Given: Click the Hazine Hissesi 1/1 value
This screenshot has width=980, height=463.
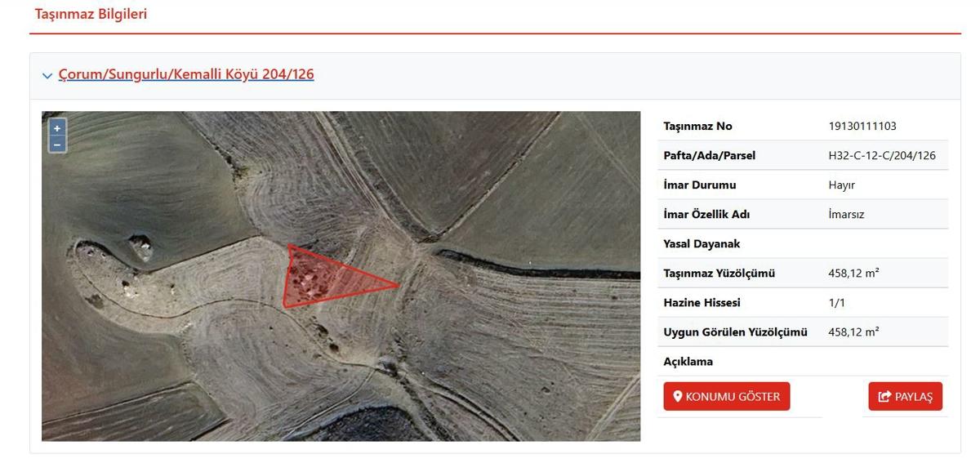Looking at the screenshot, I should tap(835, 302).
